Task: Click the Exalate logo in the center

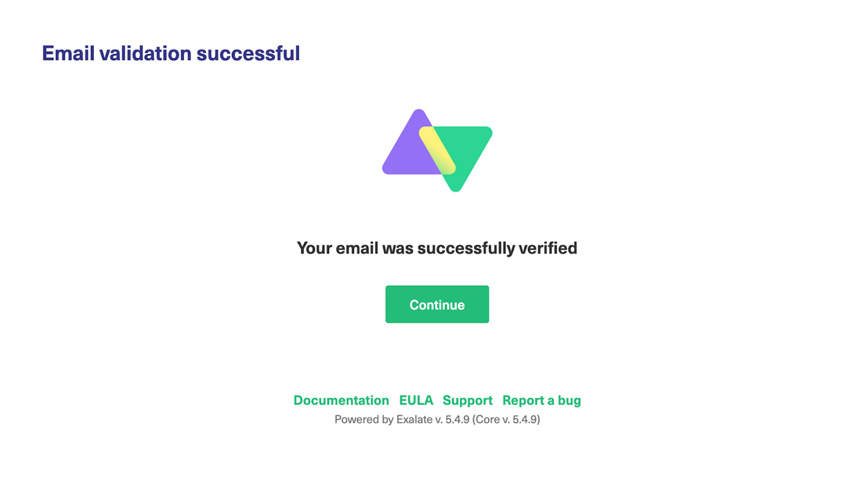Action: 437,150
